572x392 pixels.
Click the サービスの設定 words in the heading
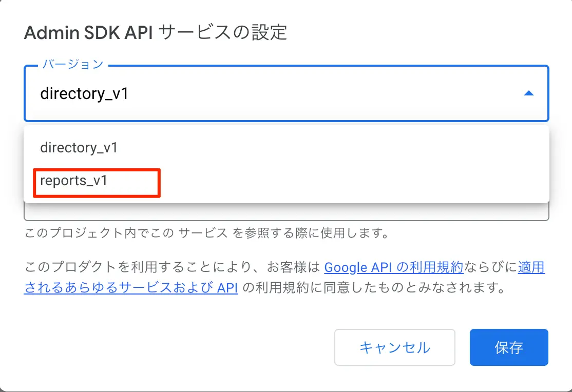(223, 32)
